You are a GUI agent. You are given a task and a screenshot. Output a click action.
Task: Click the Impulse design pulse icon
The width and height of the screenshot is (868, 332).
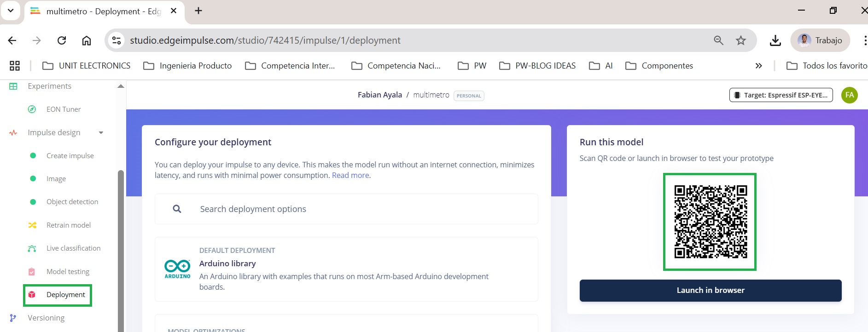click(x=13, y=132)
